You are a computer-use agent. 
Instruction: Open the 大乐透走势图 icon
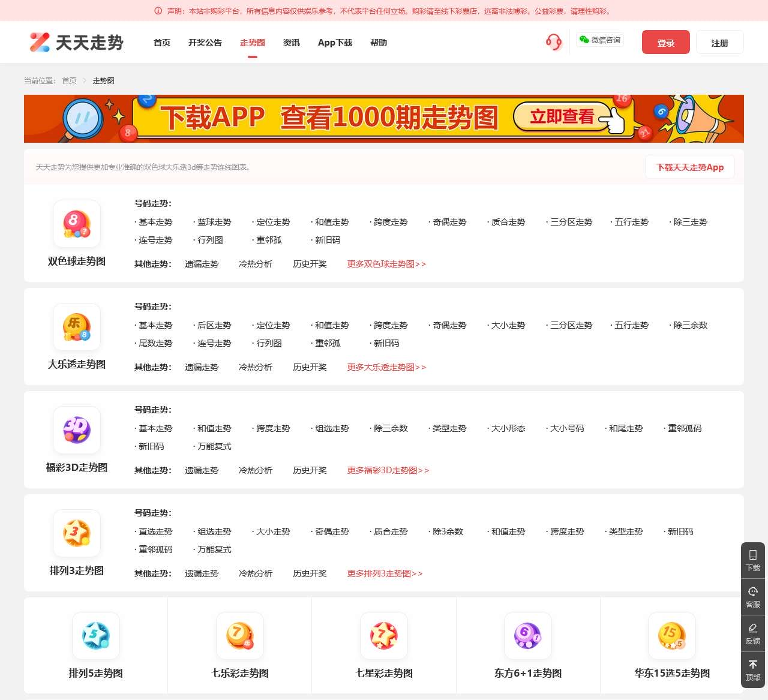[77, 327]
